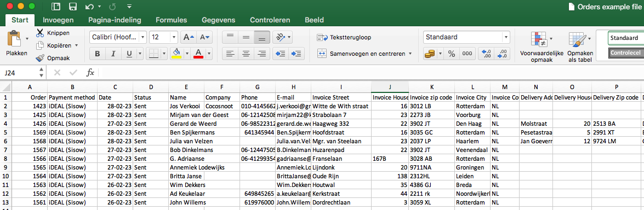Screen dimensions: 644x210
Task: Select column J header
Action: tap(390, 87)
